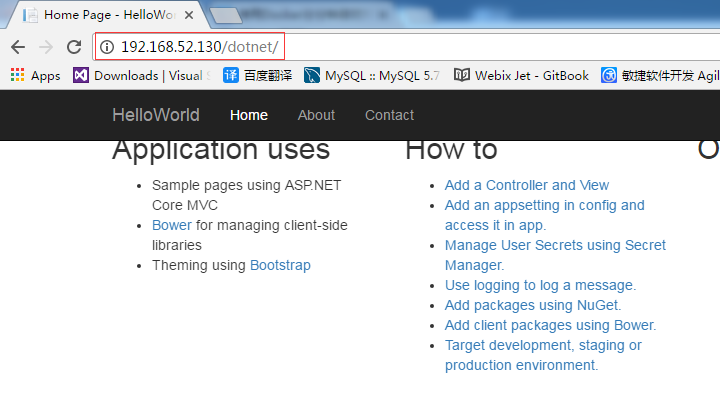The height and width of the screenshot is (400, 720).
Task: Go back using browser back arrow
Action: [x=18, y=47]
